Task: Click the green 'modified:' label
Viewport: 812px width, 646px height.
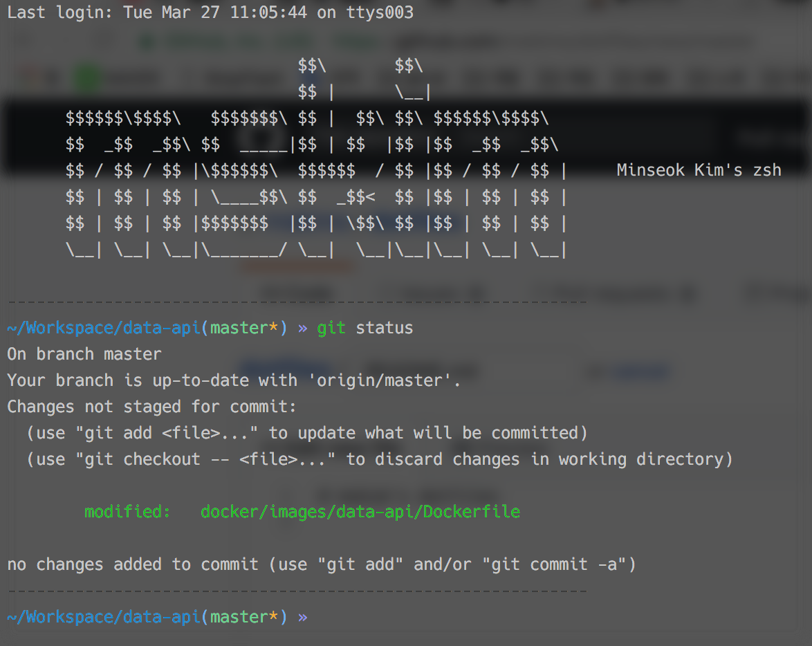Action: coord(127,512)
